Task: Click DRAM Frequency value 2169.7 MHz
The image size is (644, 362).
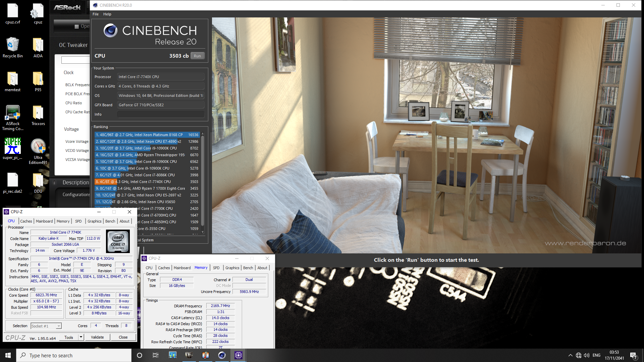Action: click(220, 306)
